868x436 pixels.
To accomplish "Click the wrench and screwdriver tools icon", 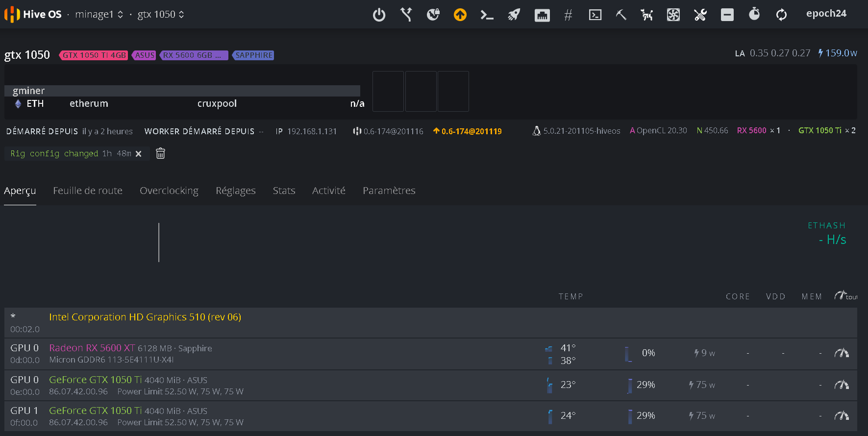I will [700, 15].
